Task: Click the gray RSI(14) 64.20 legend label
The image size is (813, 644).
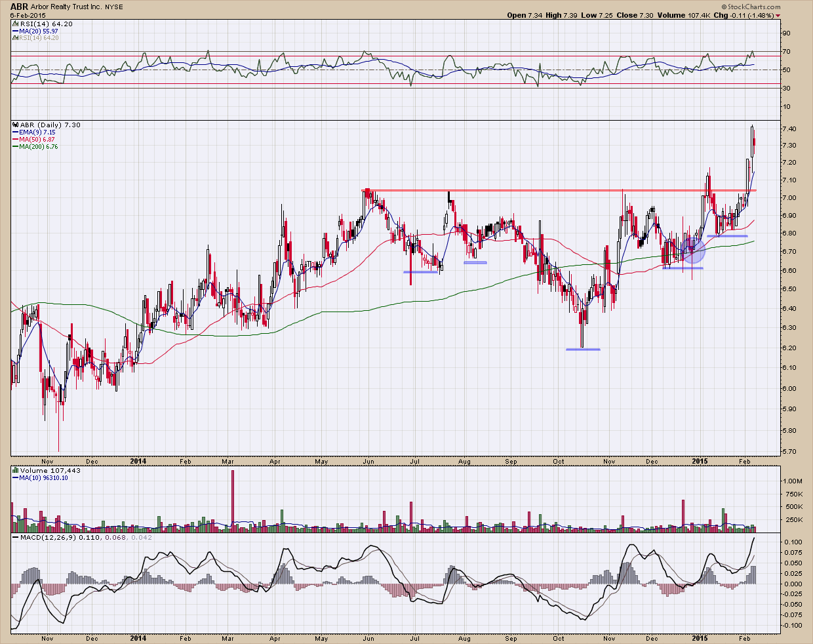Action: tap(39, 38)
